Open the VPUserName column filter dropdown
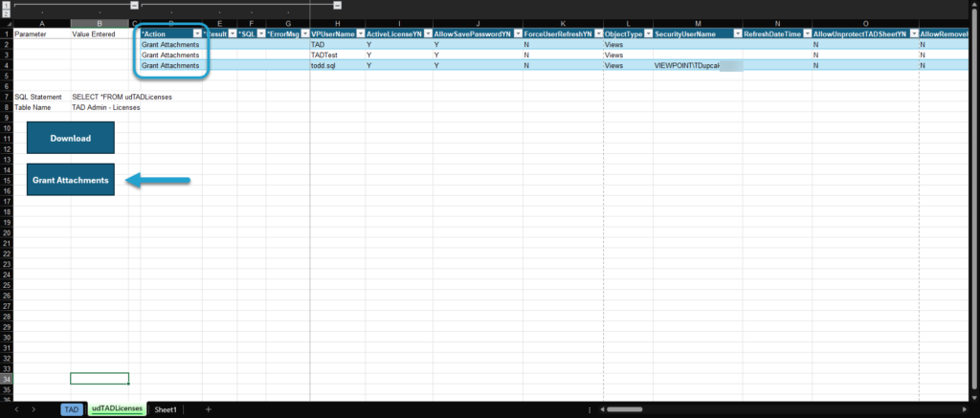 point(360,33)
